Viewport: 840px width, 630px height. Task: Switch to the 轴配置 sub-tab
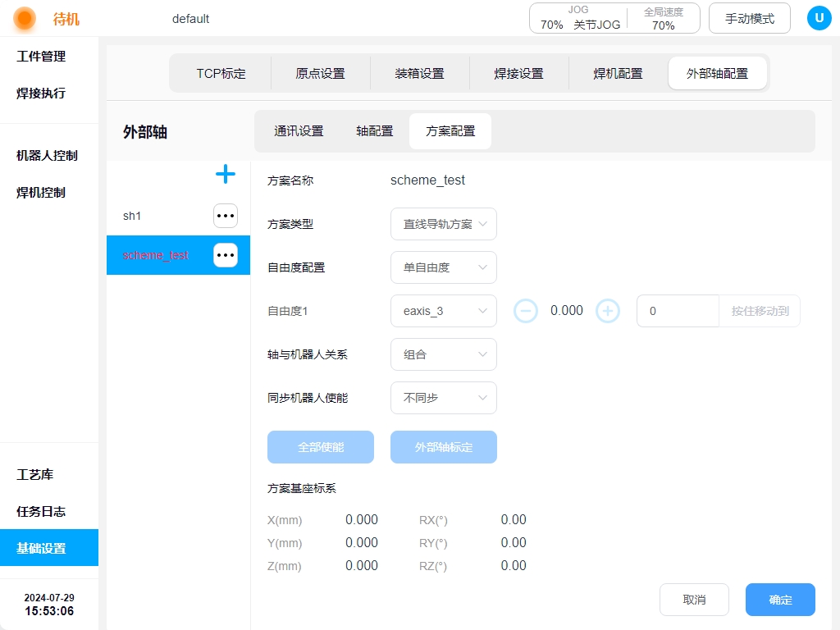[374, 131]
